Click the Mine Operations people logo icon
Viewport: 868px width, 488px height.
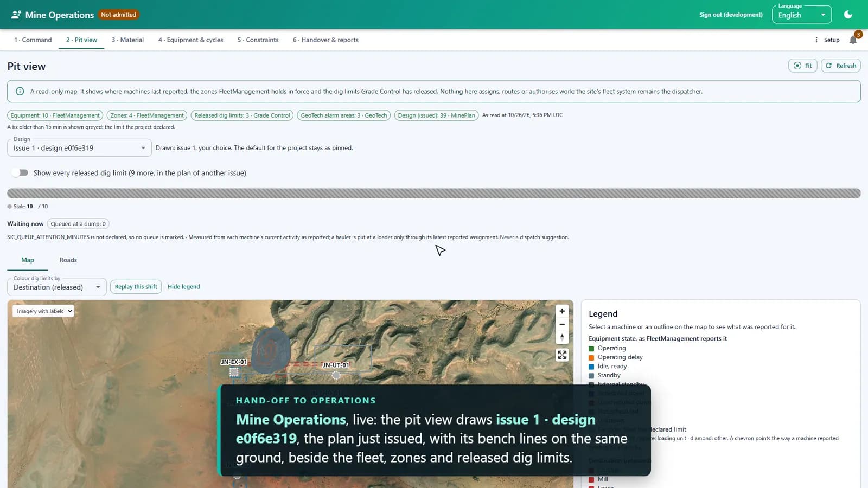pos(16,15)
